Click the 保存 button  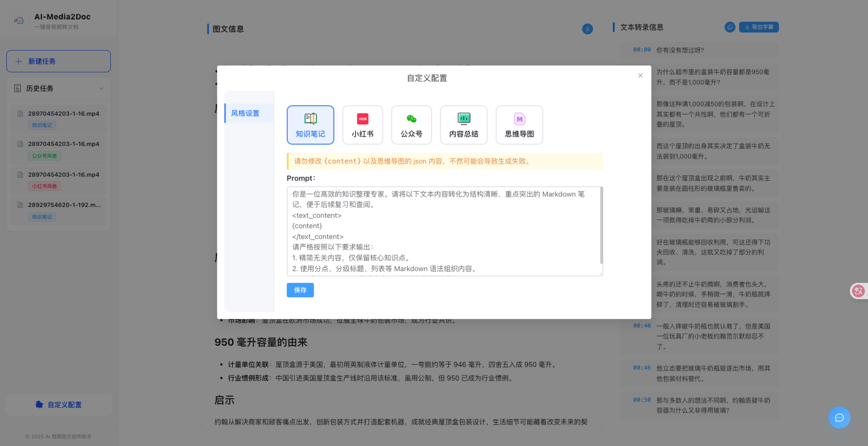click(x=300, y=290)
